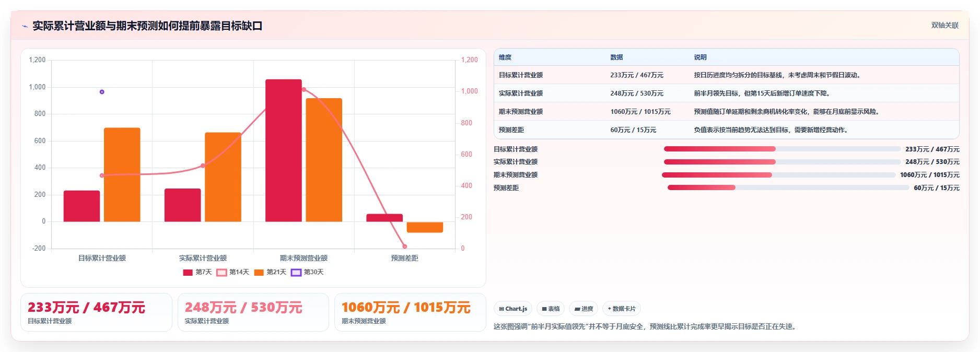The image size is (980, 352).
Task: Click the purple 第30天 data point
Action: point(102,92)
